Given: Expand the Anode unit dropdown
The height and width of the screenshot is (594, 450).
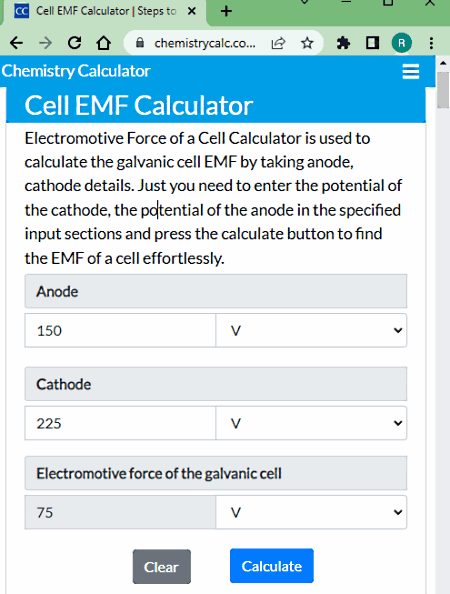Looking at the screenshot, I should (x=311, y=330).
